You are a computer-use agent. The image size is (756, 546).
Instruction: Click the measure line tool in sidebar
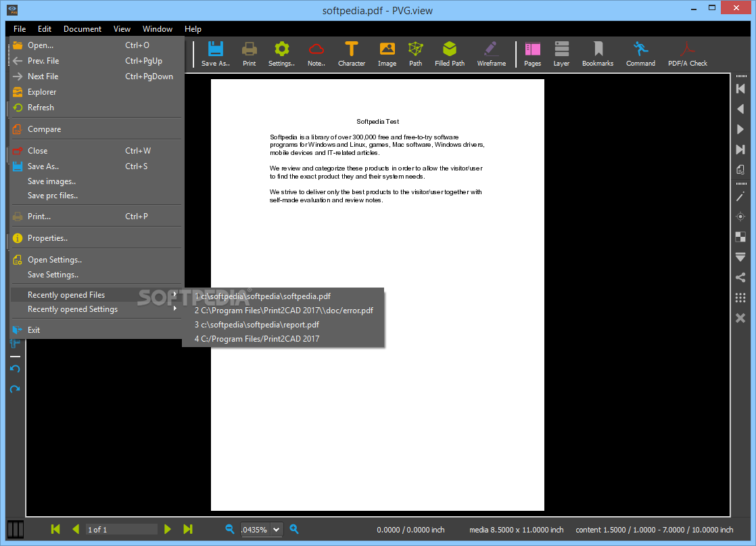(740, 196)
